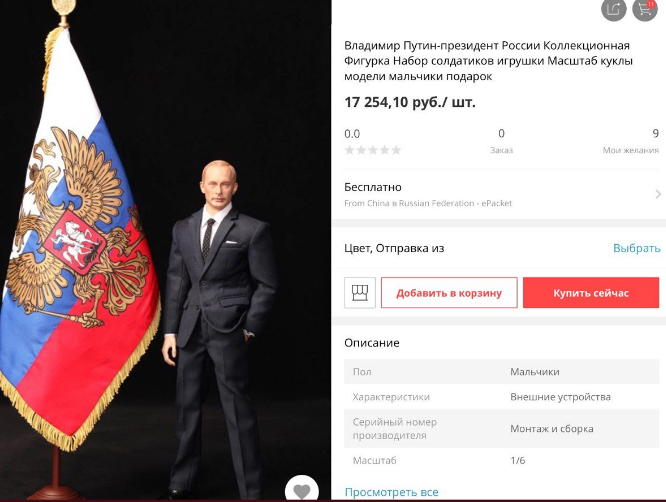This screenshot has width=666, height=502.
Task: Click the Заказ orders count
Action: click(501, 141)
